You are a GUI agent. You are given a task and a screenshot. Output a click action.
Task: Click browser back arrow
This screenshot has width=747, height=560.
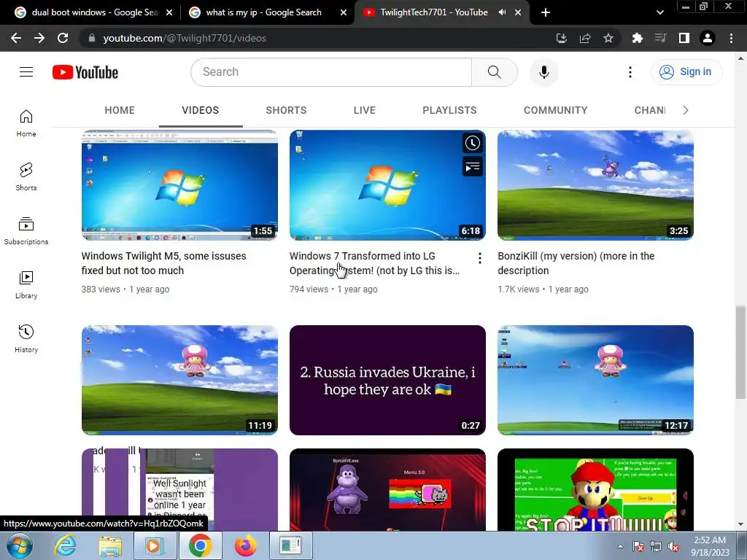click(16, 38)
